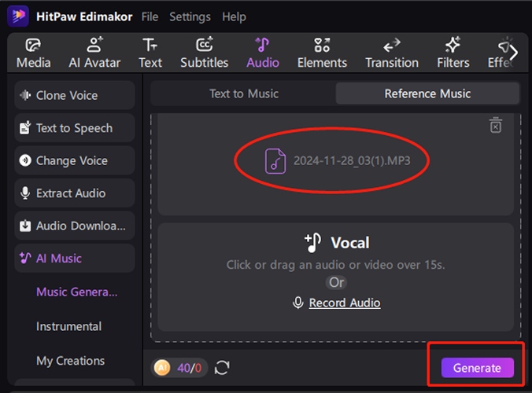
Task: Switch to the Text to Music tab
Action: [x=244, y=94]
